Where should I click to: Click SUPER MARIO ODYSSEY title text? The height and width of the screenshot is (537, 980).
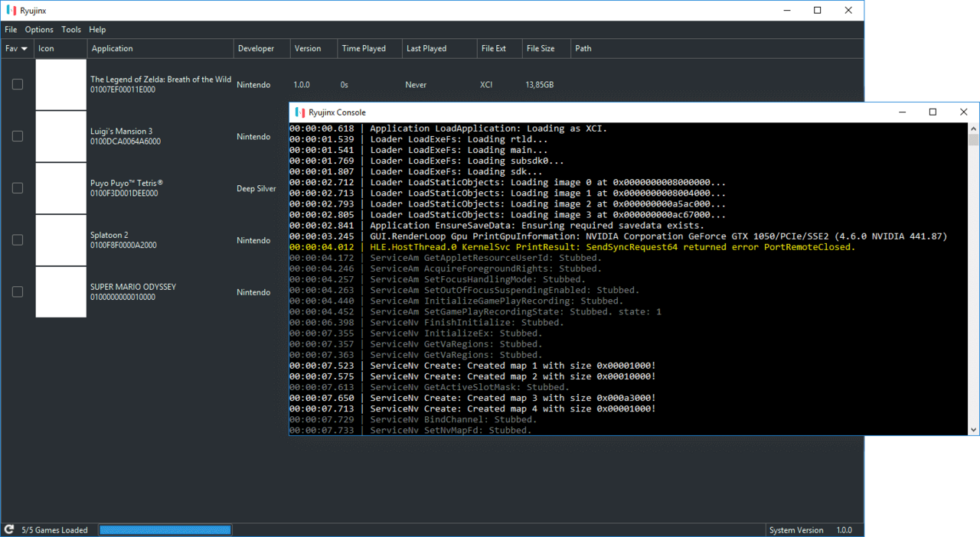[133, 287]
